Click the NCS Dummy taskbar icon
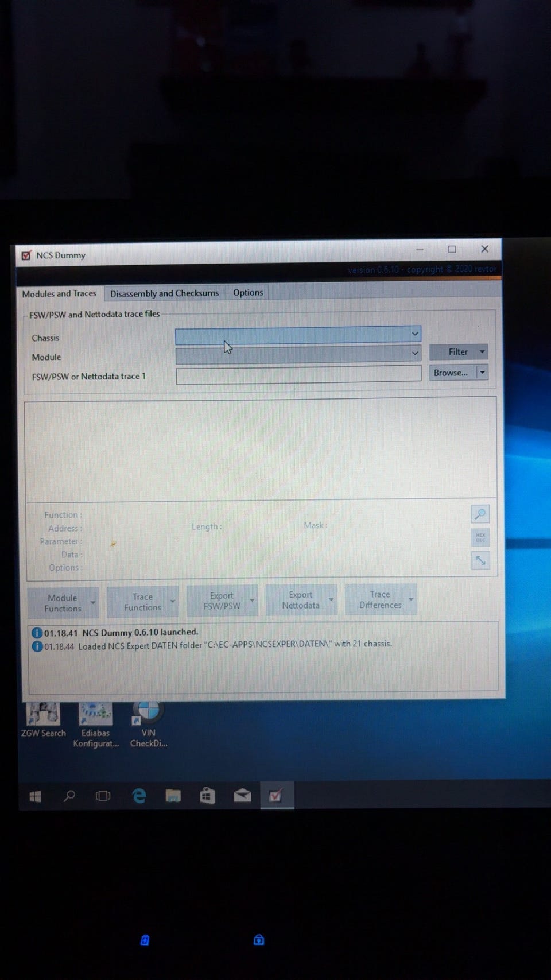This screenshot has height=980, width=551. (x=277, y=795)
